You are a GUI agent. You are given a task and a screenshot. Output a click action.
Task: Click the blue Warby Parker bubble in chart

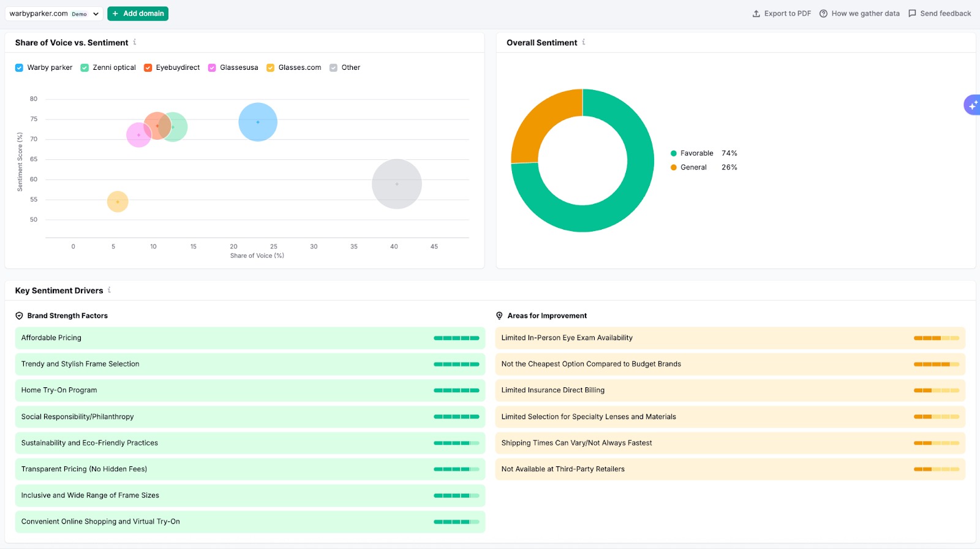point(258,122)
